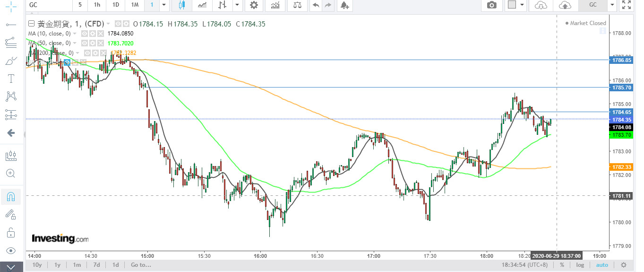Screen dimensions: 644x272
Task: Open the chart patterns tool
Action: point(10,96)
